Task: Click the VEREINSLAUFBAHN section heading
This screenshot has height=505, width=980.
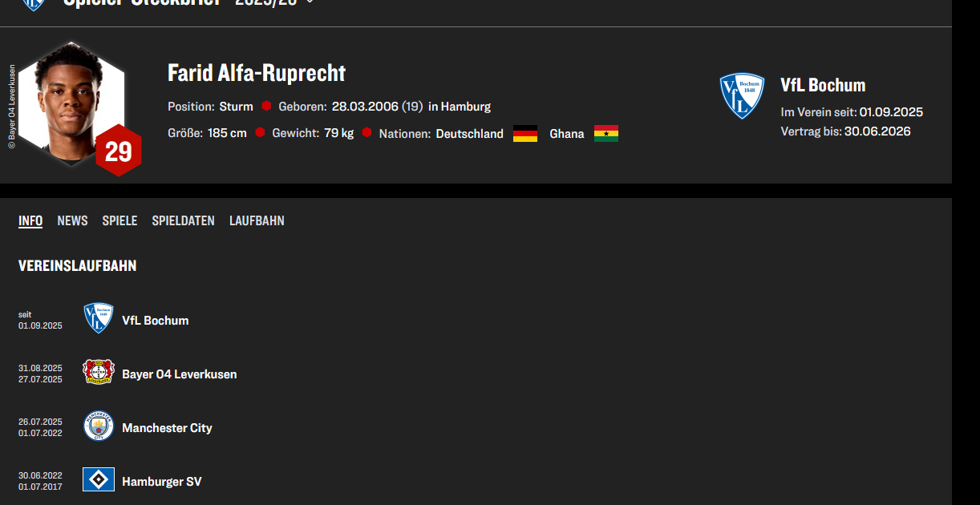Action: [x=78, y=266]
